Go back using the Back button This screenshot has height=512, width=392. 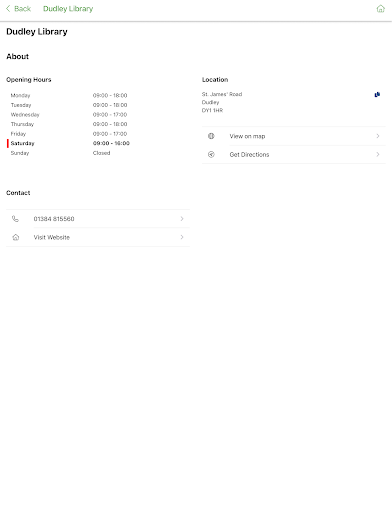[x=19, y=9]
